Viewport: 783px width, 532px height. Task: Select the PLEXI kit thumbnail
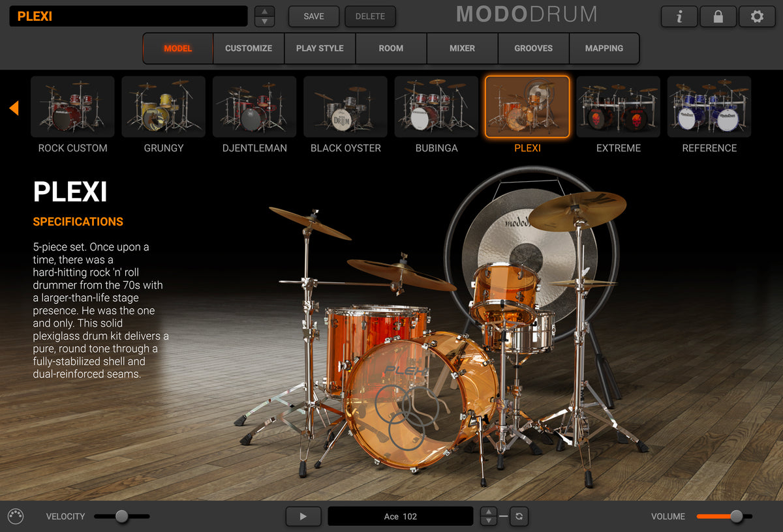527,107
